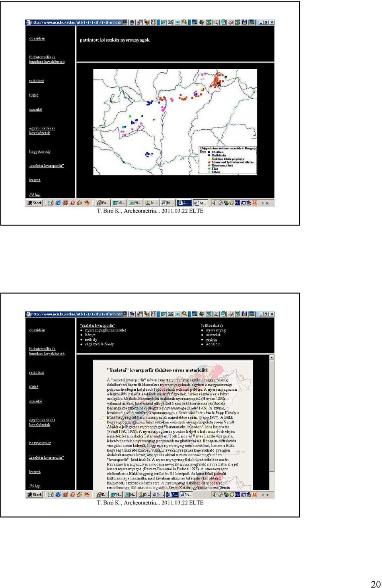Switch to the Eu... taskbar button in map window
The image size is (382, 588).
coord(103,203)
